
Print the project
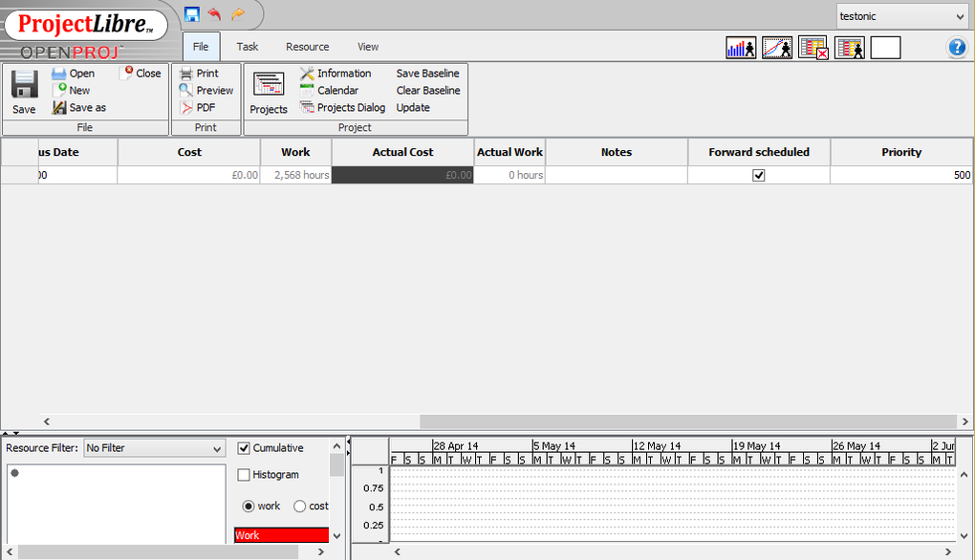point(199,74)
